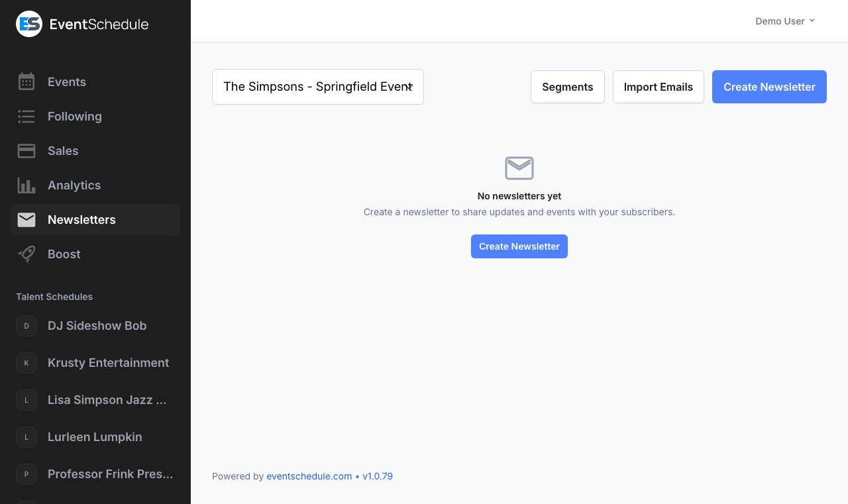Click the Newsletters envelope icon in sidebar

pos(26,220)
